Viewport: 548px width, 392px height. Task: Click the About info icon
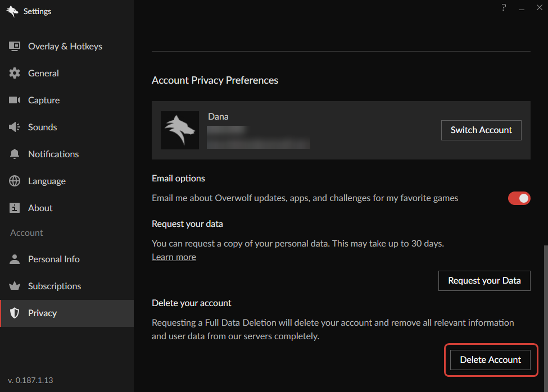point(14,208)
